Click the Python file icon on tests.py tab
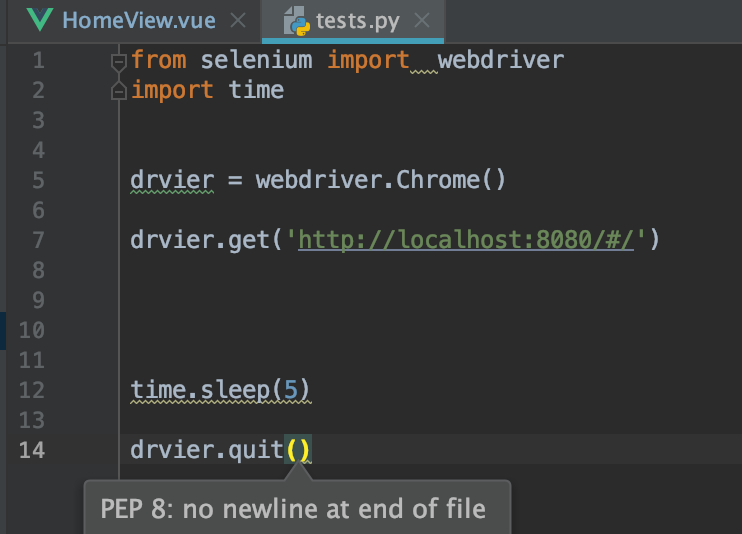 tap(297, 21)
